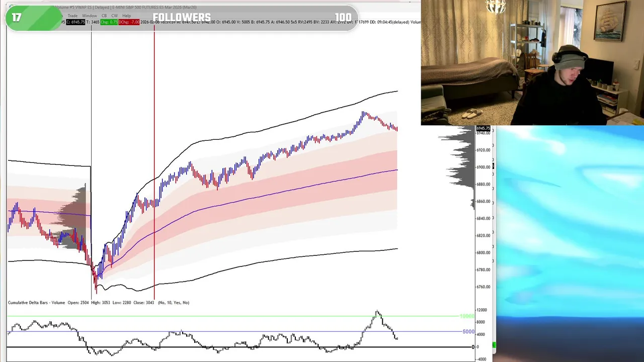Click the -4000 delta scale label
The image size is (644, 362).
pyautogui.click(x=481, y=359)
